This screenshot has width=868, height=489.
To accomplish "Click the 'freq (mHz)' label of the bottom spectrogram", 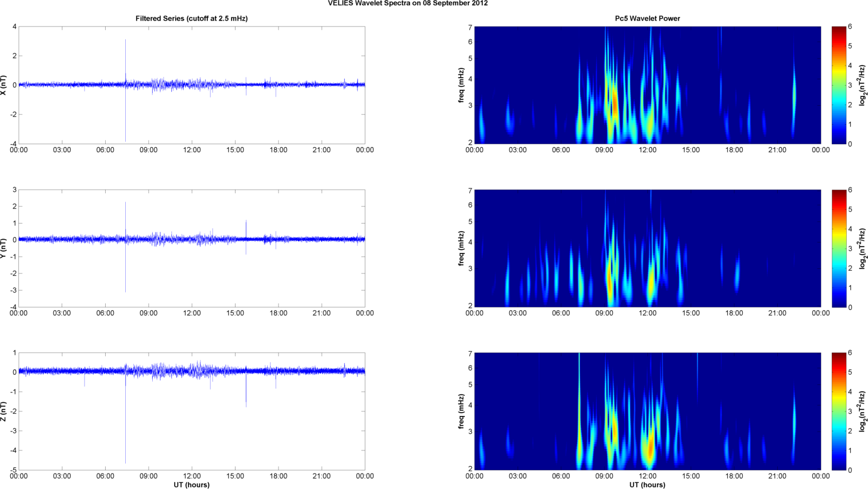I will pyautogui.click(x=461, y=411).
